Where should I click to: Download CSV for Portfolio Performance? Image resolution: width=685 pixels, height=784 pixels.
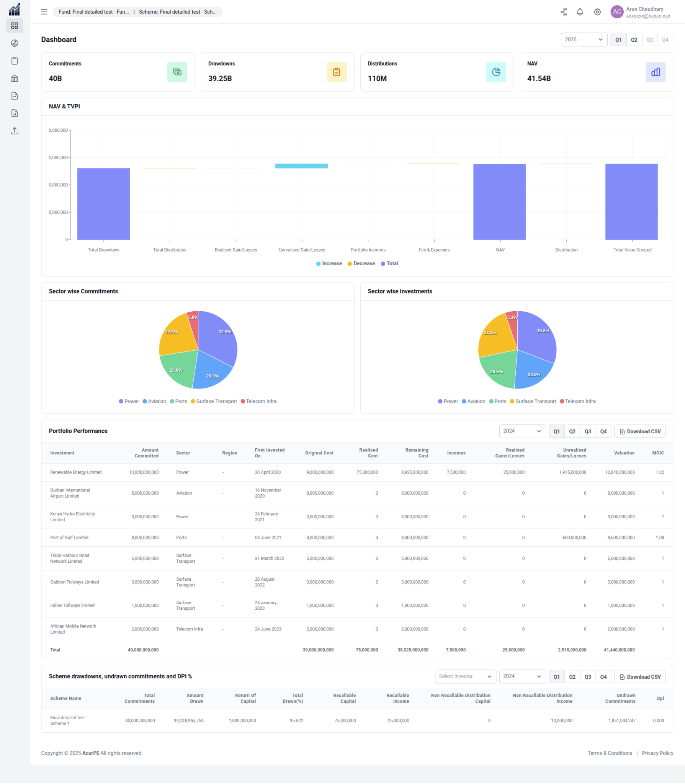[x=639, y=431]
